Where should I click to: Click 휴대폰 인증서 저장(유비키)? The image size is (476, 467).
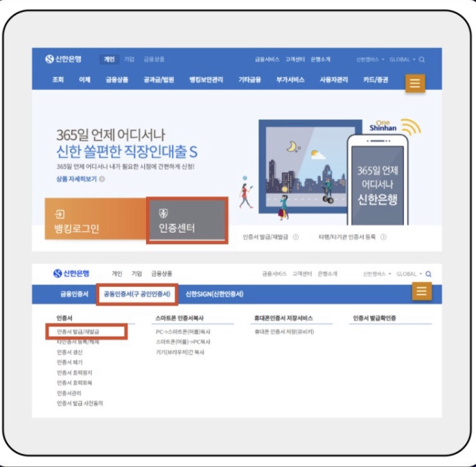(284, 332)
